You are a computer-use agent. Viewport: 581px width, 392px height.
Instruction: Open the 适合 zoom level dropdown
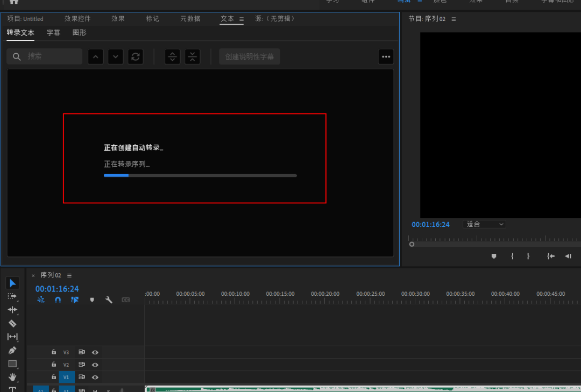coord(484,224)
